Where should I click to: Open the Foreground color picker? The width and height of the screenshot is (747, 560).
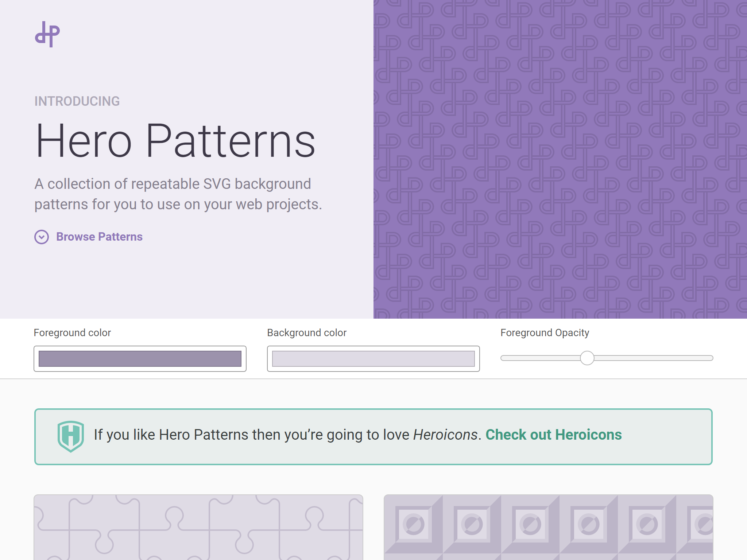[140, 359]
